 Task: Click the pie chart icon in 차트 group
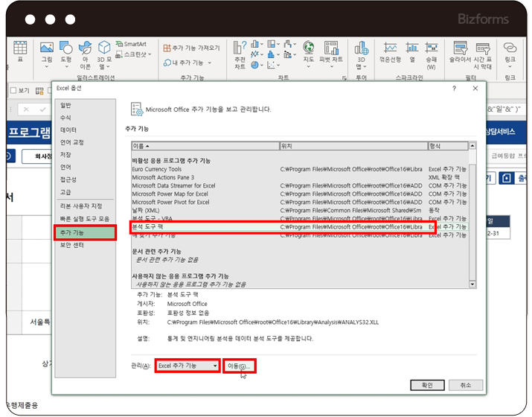click(x=254, y=65)
